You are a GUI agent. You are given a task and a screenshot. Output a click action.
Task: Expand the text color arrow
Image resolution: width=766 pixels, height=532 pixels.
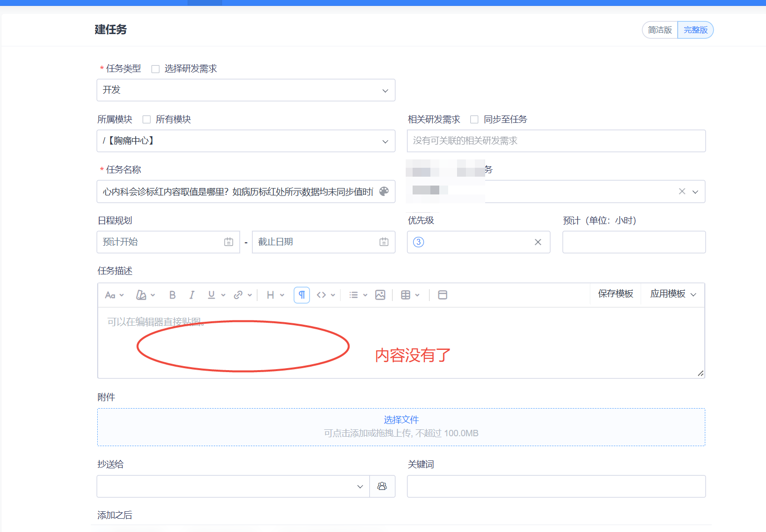(x=153, y=295)
